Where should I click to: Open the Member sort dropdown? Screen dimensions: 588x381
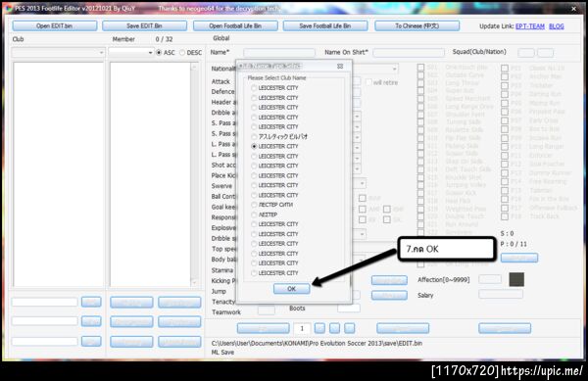[x=131, y=53]
